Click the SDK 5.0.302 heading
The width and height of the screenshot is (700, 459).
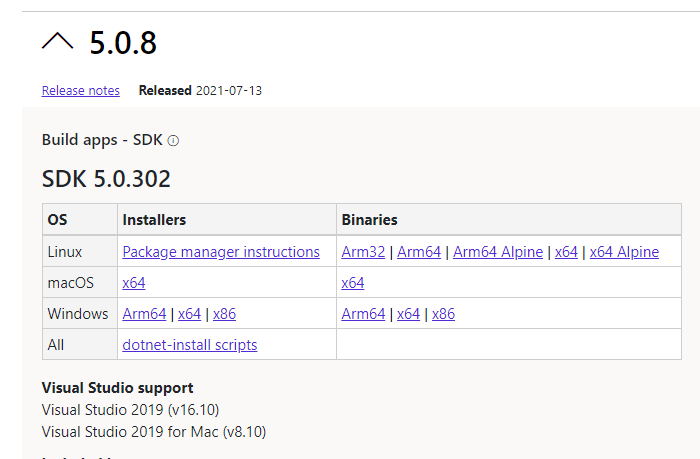106,180
